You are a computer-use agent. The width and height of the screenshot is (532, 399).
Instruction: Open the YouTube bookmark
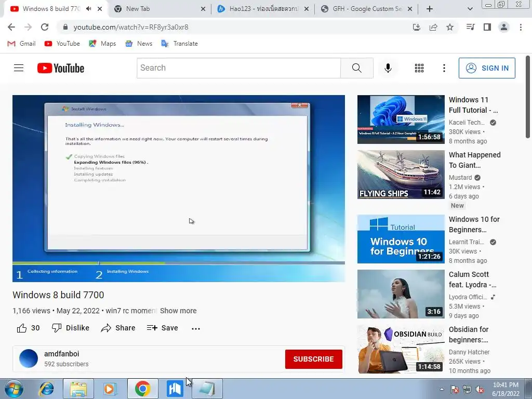point(62,44)
